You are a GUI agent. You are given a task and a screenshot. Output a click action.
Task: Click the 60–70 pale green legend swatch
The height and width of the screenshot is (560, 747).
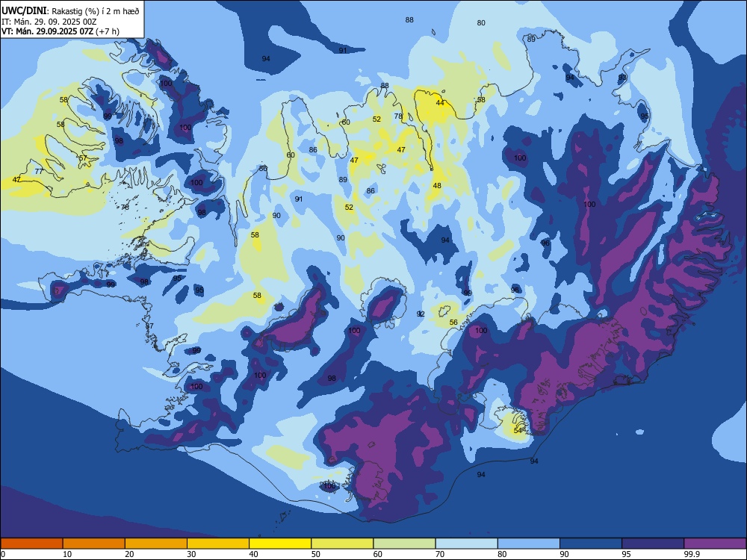point(404,544)
